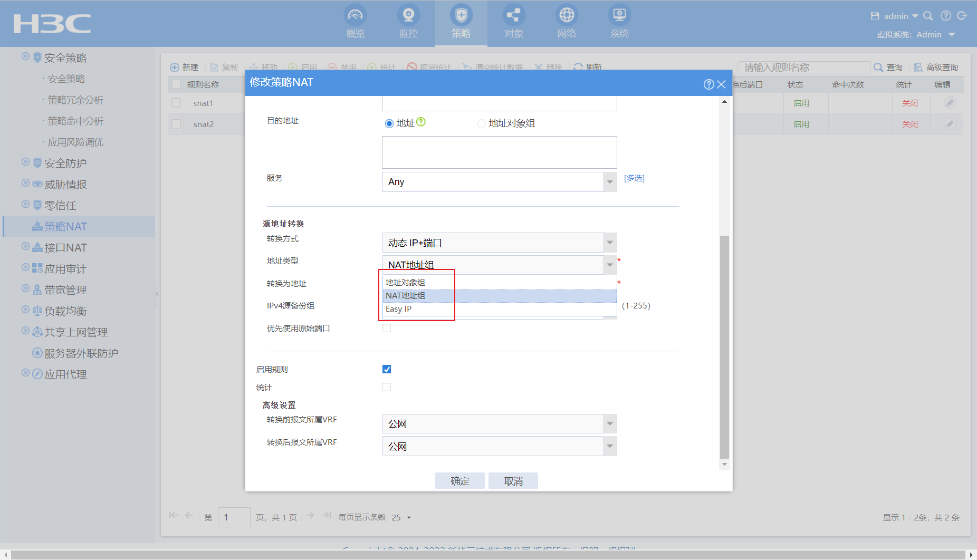Click the help icon in top bar

[946, 16]
